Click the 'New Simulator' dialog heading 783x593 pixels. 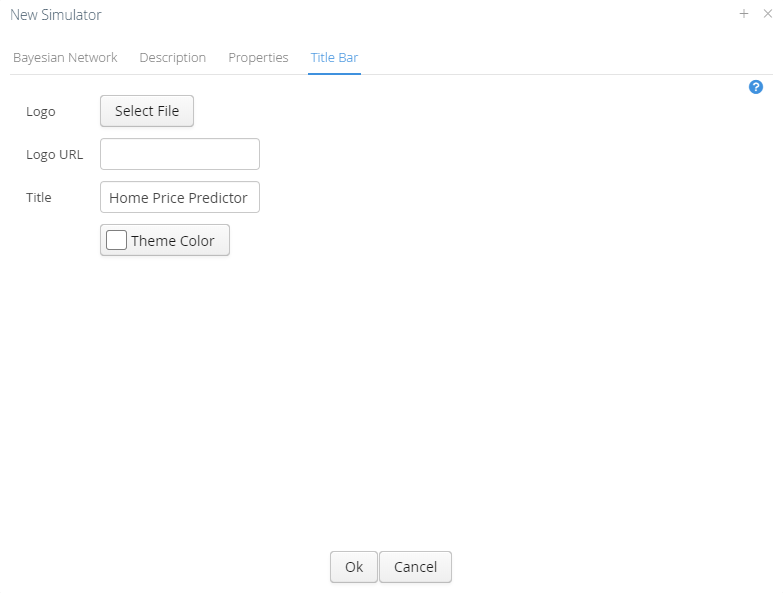55,15
